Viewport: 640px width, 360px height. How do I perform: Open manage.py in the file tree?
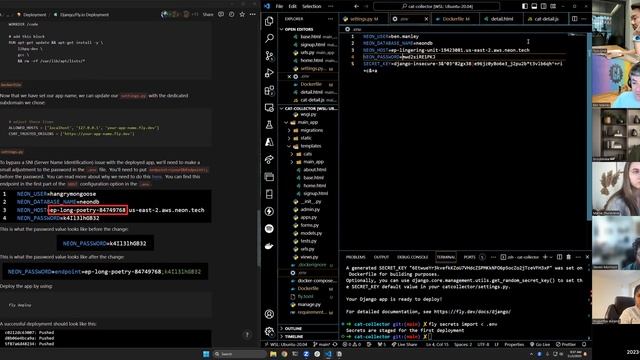(x=309, y=304)
